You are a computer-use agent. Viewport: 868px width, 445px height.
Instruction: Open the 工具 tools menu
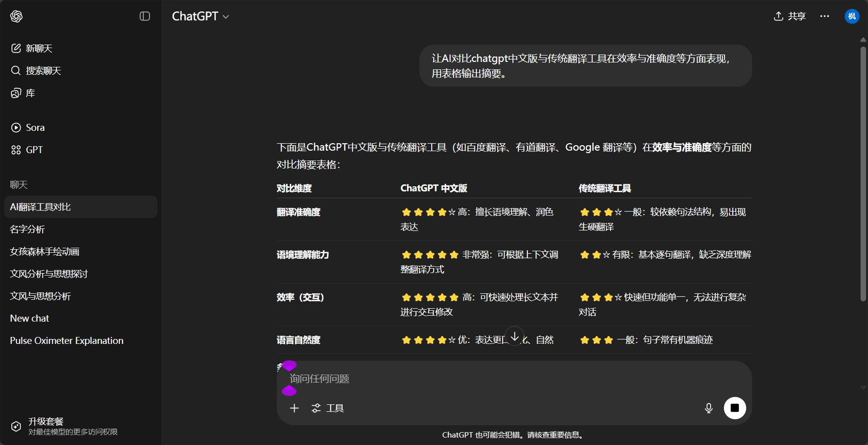coord(327,408)
